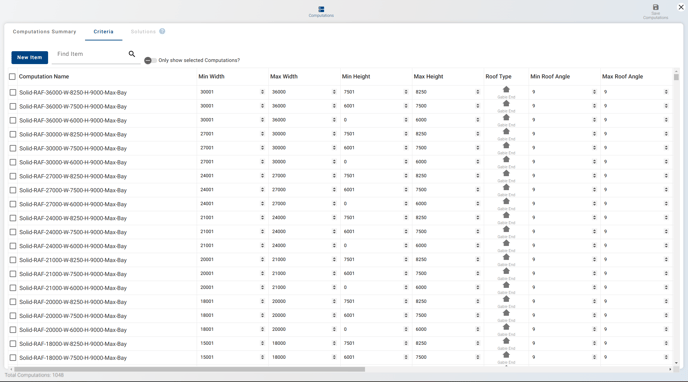
Task: Click the New Item button
Action: (x=29, y=57)
